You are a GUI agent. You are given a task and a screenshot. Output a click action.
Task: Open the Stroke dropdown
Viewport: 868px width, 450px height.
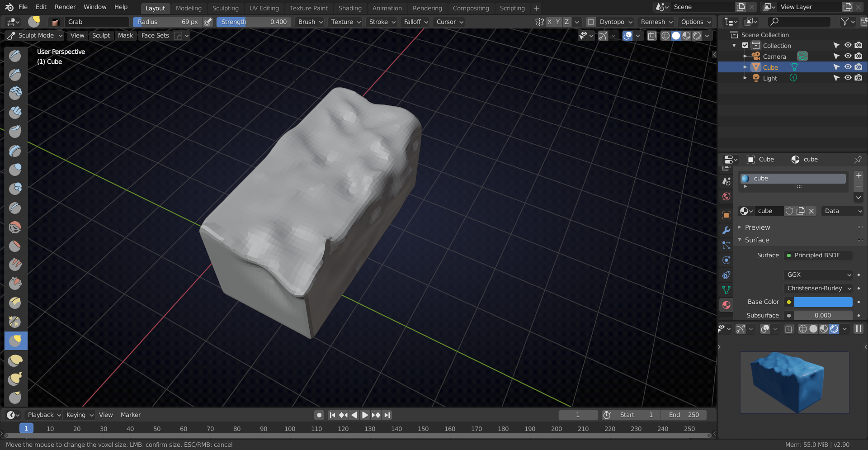pyautogui.click(x=382, y=22)
